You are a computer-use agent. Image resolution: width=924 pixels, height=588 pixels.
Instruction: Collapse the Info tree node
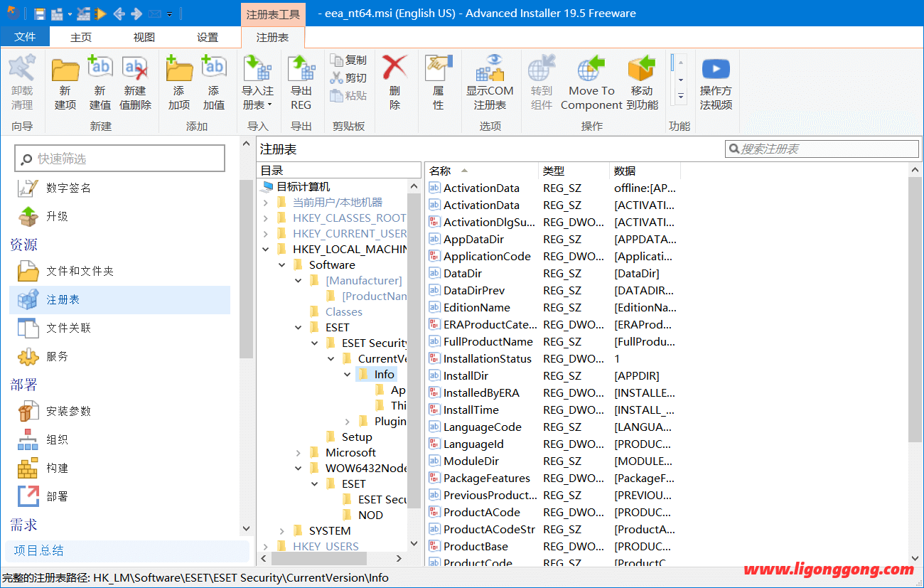[x=348, y=375]
